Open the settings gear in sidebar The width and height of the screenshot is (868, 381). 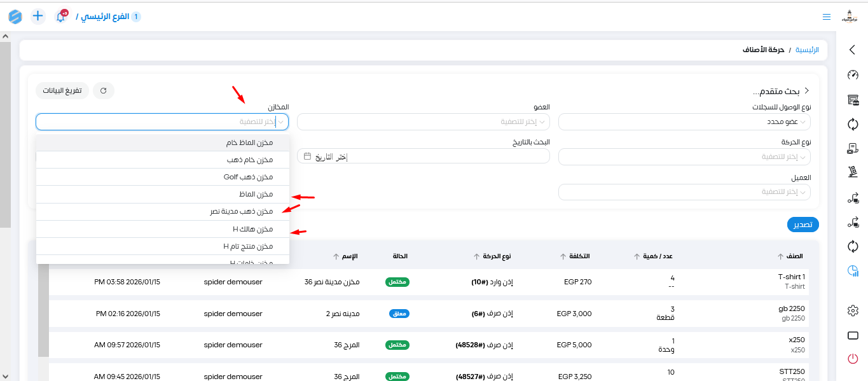click(853, 310)
